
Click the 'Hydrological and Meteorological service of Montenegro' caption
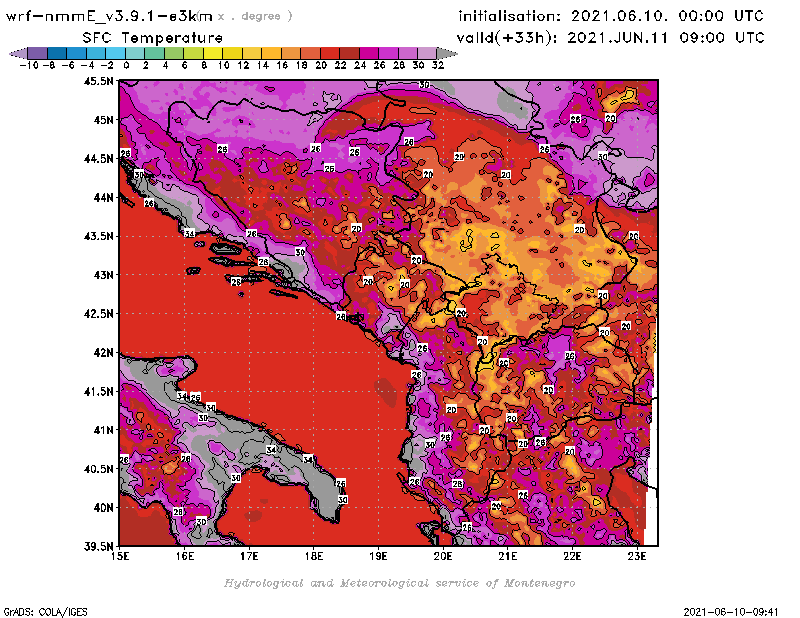[399, 583]
